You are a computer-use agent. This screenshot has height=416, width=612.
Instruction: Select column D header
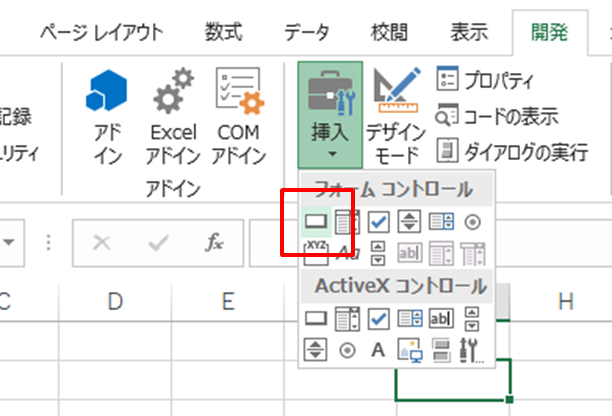tap(115, 302)
